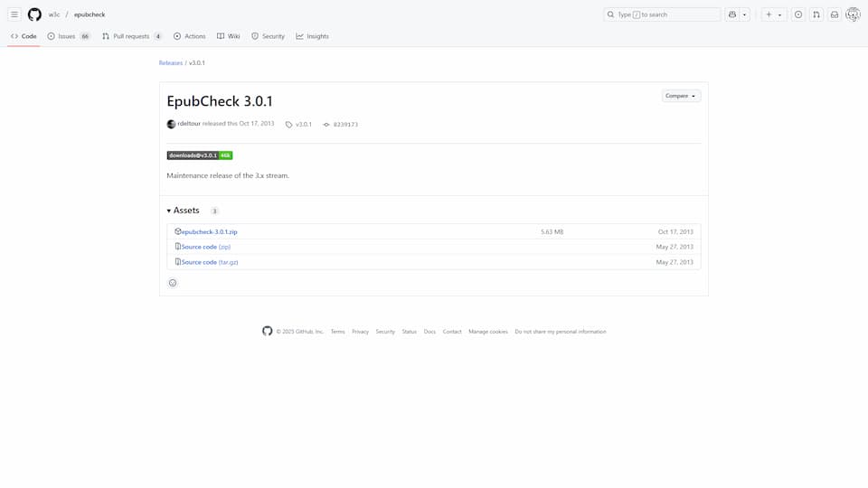Click Do not share my personal information
Screen dimensions: 868x488
(x=561, y=332)
